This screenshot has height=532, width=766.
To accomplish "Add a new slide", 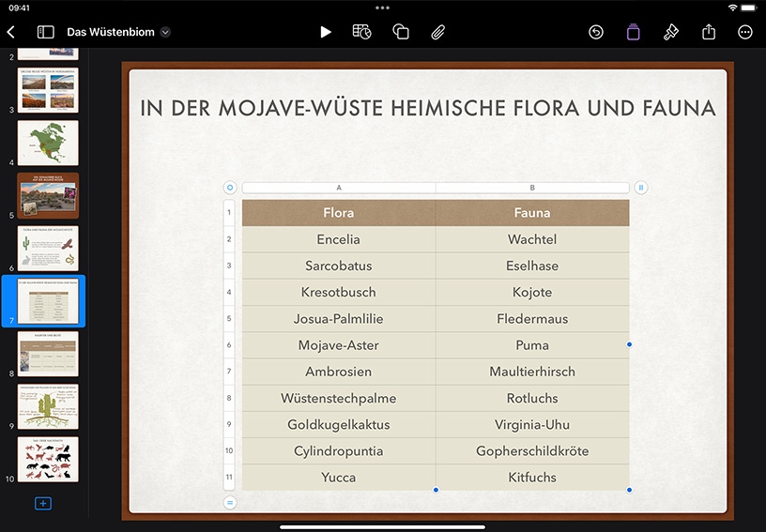I will pyautogui.click(x=43, y=503).
